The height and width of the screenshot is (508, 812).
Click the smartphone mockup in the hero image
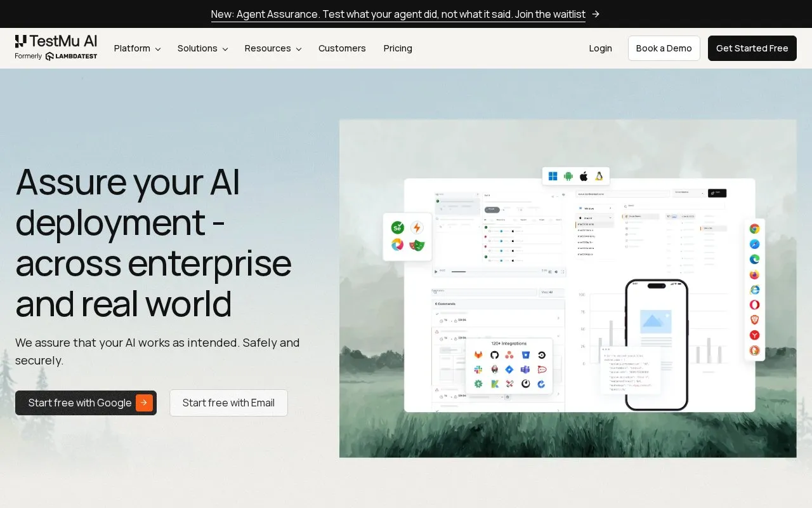(x=657, y=345)
